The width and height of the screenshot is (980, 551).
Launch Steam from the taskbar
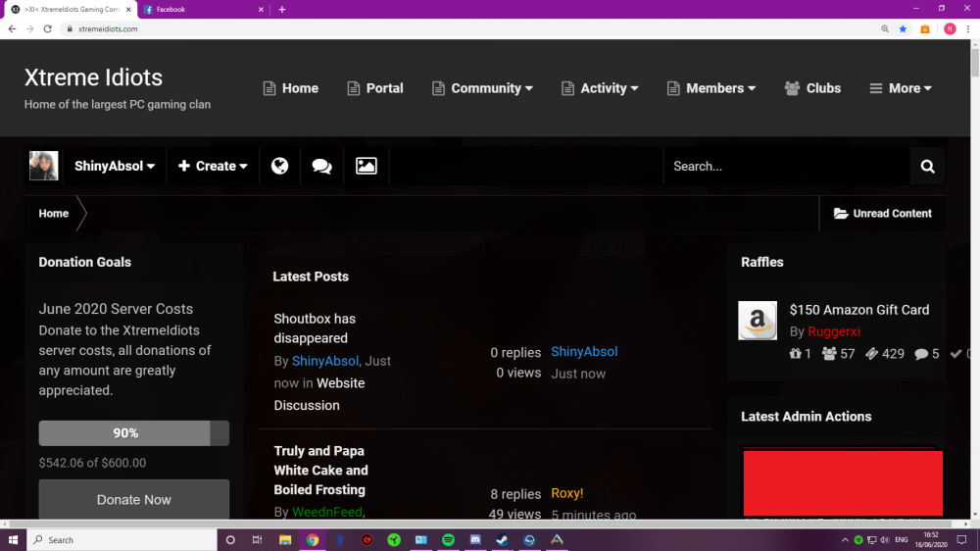[x=502, y=540]
